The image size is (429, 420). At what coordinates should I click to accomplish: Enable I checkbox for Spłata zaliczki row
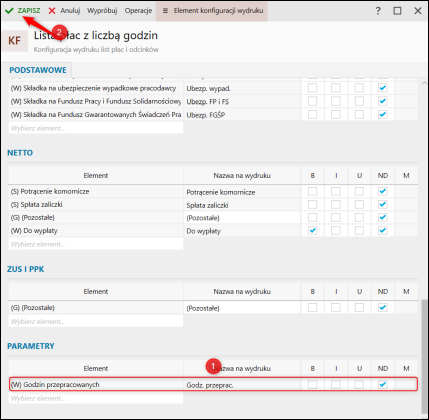point(336,205)
